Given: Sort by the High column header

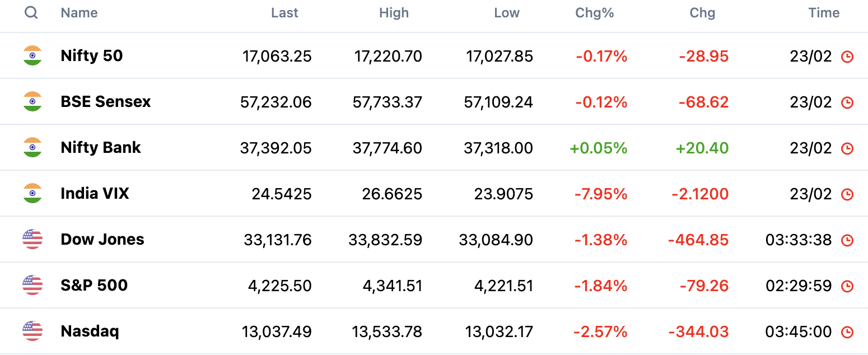Looking at the screenshot, I should point(394,13).
